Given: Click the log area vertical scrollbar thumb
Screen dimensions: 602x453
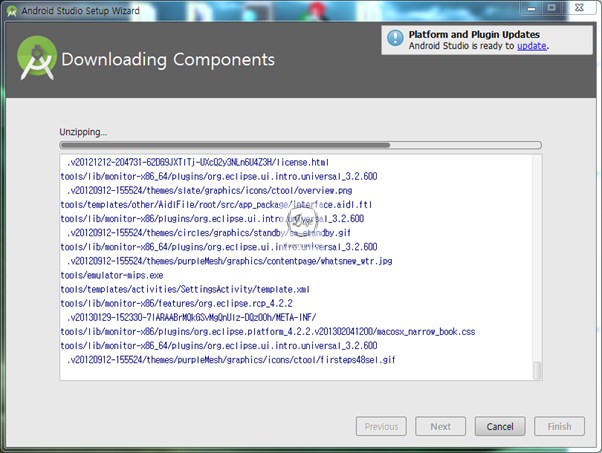Looking at the screenshot, I should click(x=538, y=370).
